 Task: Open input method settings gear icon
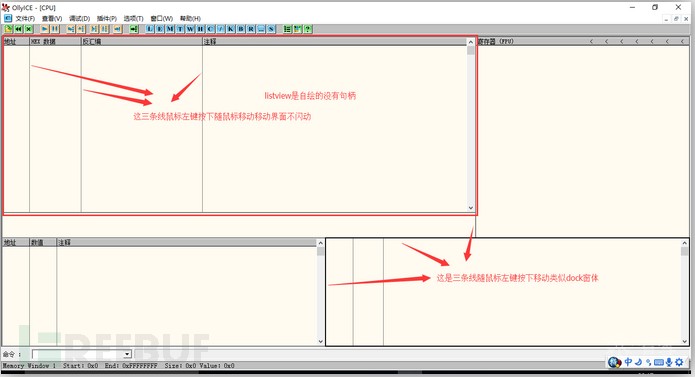point(679,362)
